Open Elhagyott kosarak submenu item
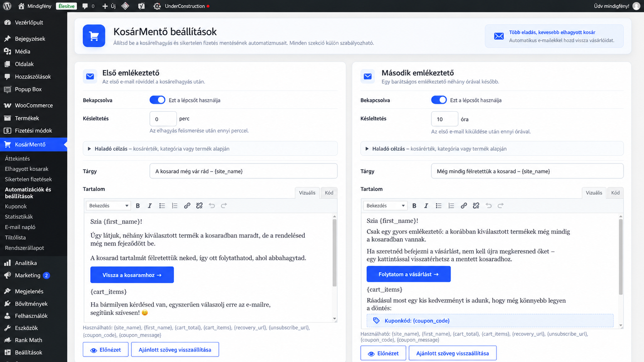Viewport: 644px width, 362px height. [27, 169]
